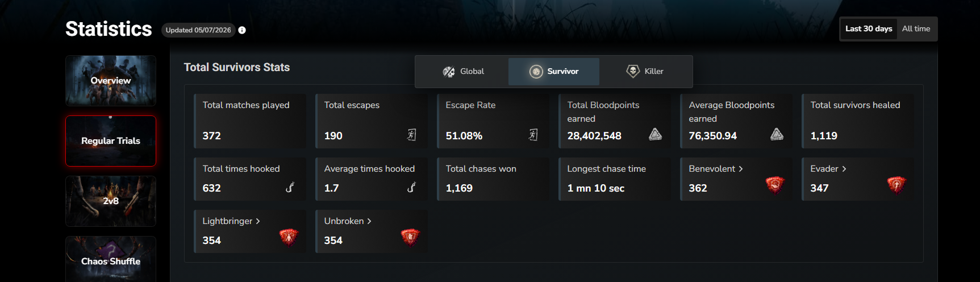The width and height of the screenshot is (980, 282).
Task: Expand the Unbroken stat details
Action: (x=348, y=221)
